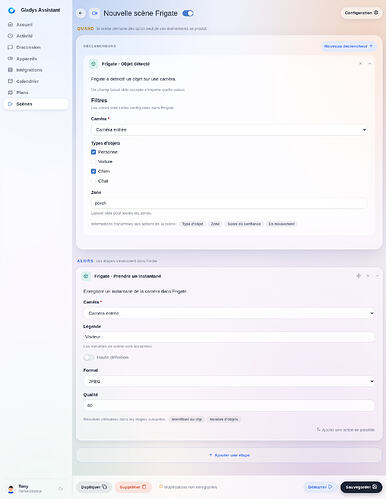Image resolution: width=386 pixels, height=499 pixels.
Task: Click the Zone variable tag
Action: (215, 224)
